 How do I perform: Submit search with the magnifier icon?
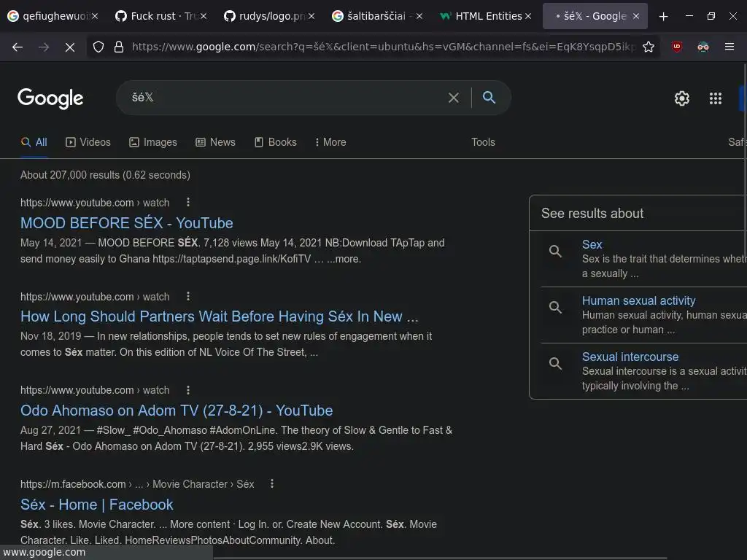tap(489, 98)
